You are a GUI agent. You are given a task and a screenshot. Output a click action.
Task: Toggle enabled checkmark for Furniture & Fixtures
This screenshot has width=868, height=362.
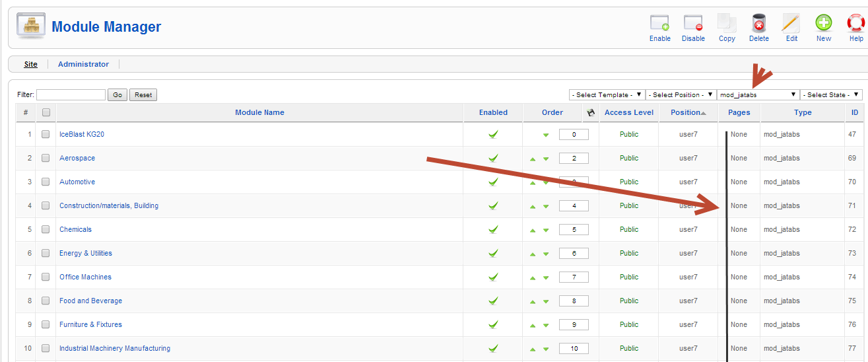(493, 324)
